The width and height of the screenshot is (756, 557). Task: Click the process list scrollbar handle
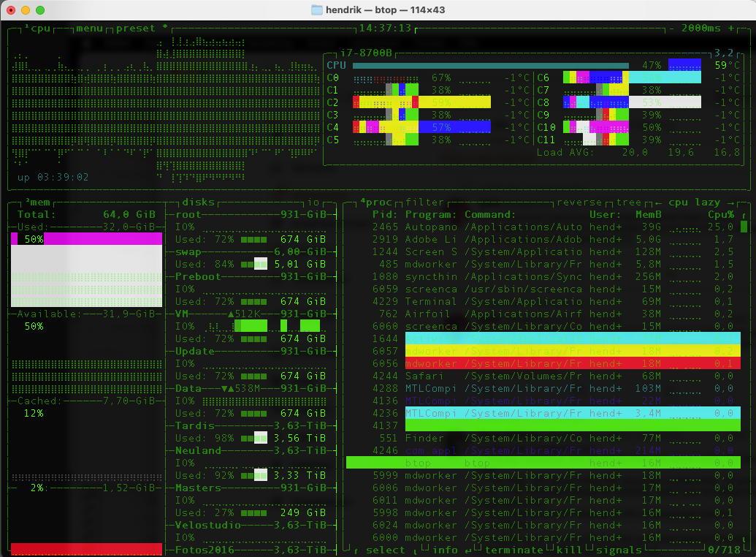pos(743,227)
